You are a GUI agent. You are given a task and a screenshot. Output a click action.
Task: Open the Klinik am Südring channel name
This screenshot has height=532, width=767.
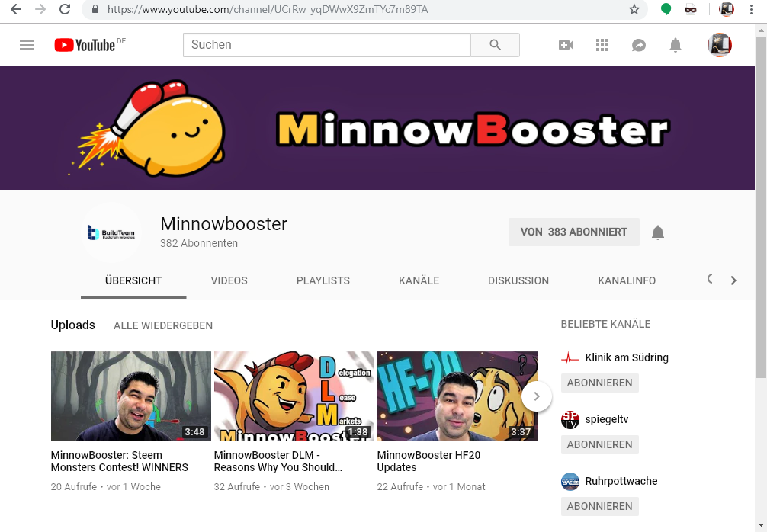coord(627,357)
